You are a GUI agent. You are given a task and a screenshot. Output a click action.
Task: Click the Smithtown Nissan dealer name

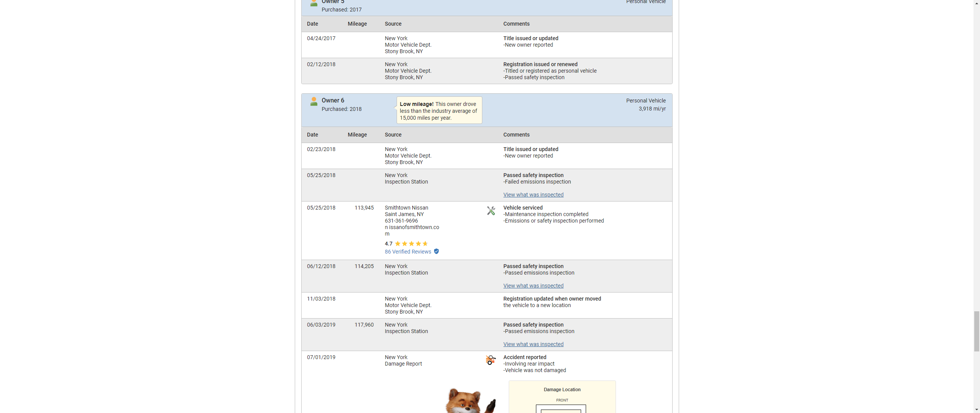(x=406, y=208)
